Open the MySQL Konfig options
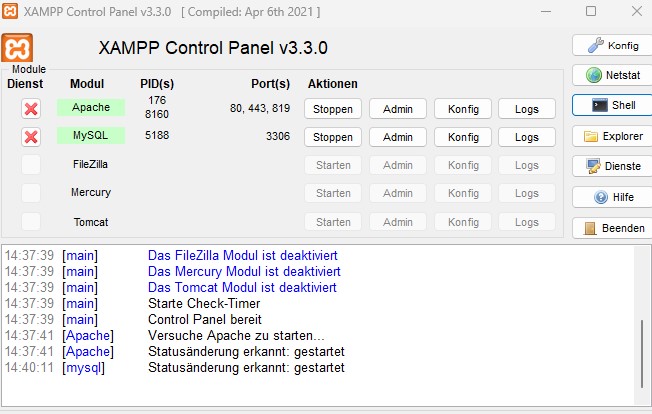Viewport: 652px width, 414px height. coord(463,137)
